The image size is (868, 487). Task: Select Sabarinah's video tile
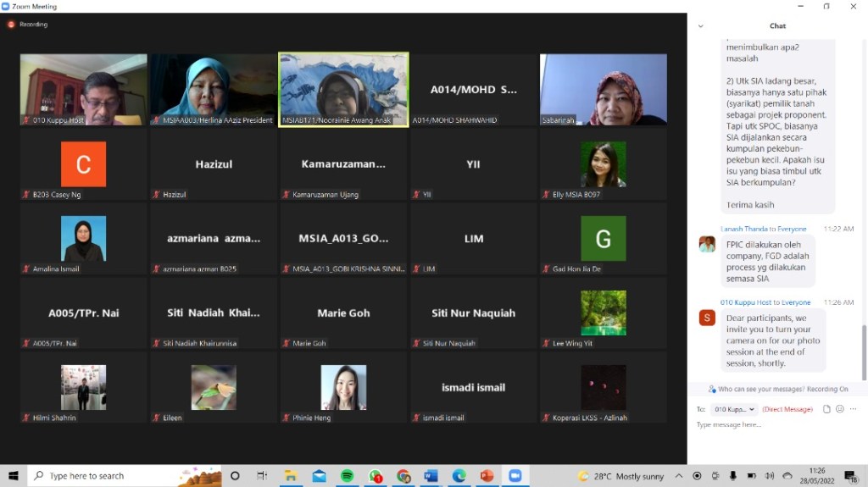(603, 90)
